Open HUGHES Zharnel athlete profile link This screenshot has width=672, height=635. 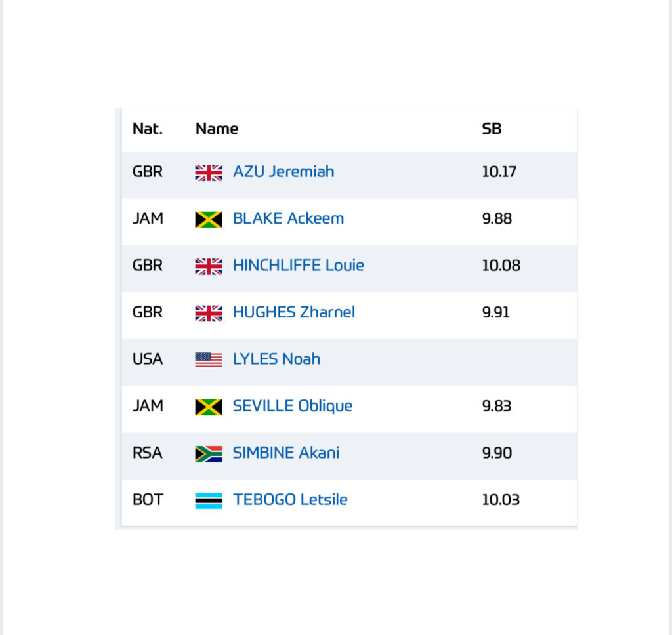[x=294, y=312]
